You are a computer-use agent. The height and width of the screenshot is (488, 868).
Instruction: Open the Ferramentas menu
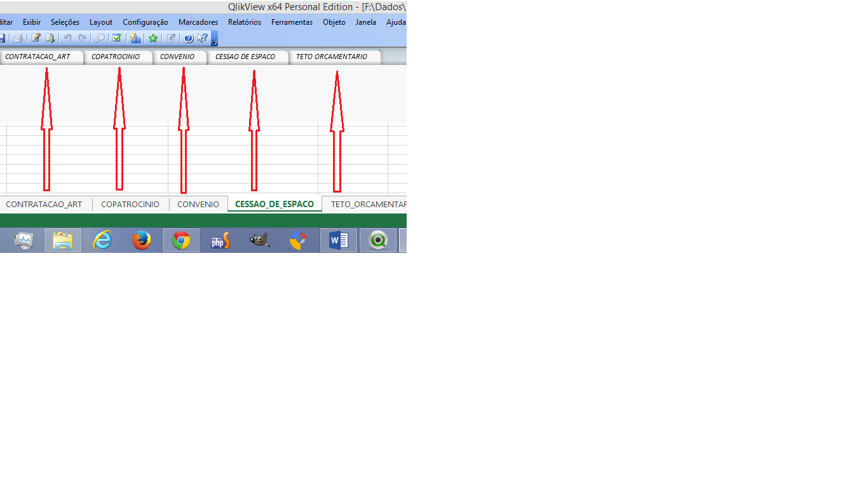292,22
